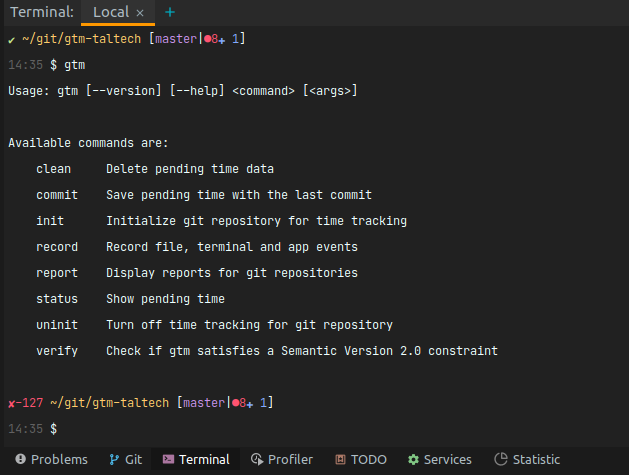This screenshot has width=629, height=475.
Task: Open the TODO tool window
Action: (361, 459)
